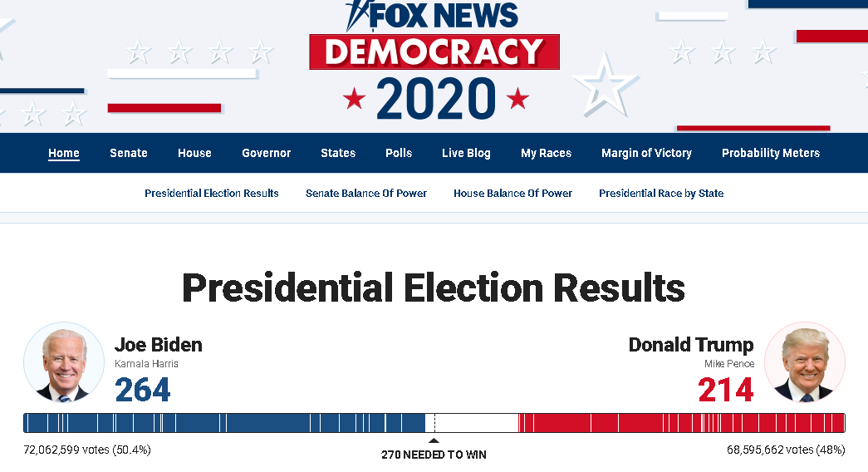Open the Live Blog page
868x472 pixels.
466,153
